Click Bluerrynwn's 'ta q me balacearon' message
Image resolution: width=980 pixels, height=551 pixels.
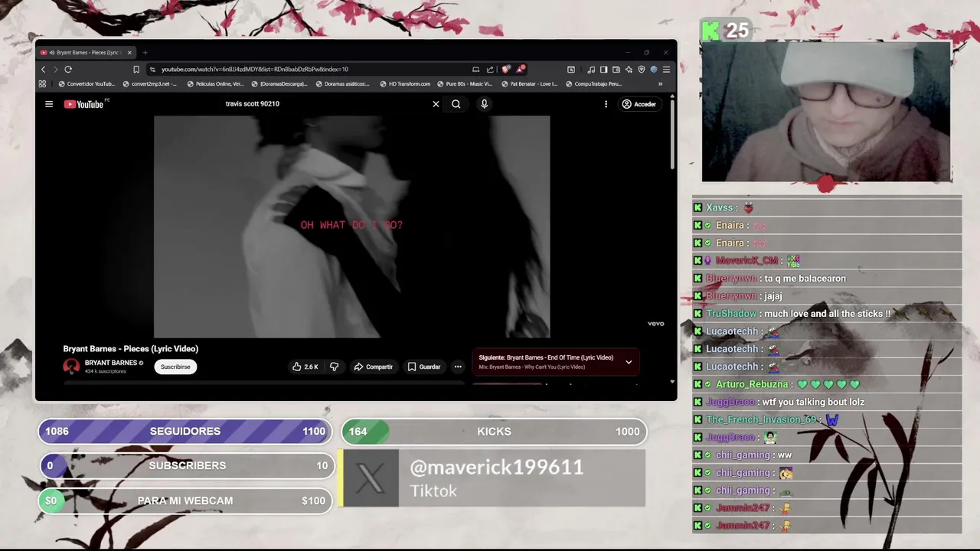point(827,279)
